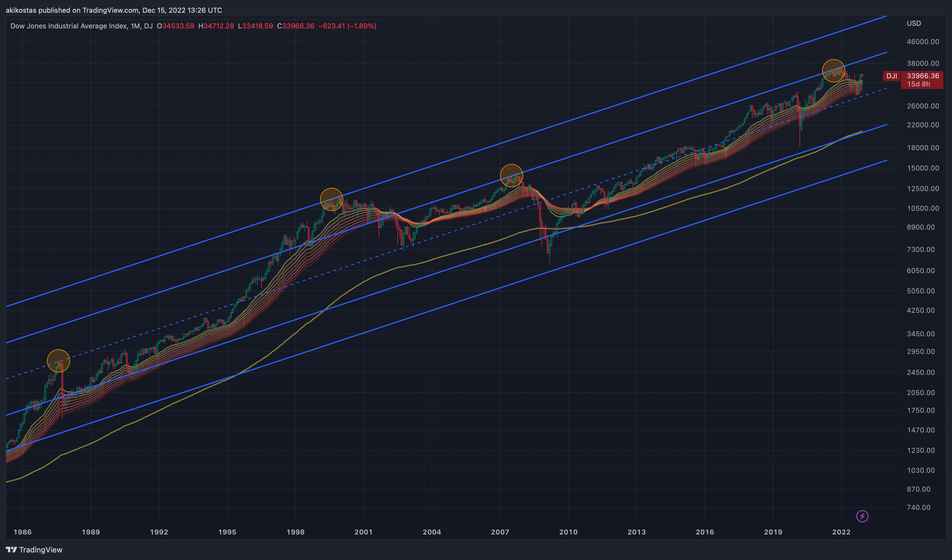Click the 740.00 price axis label

click(919, 508)
